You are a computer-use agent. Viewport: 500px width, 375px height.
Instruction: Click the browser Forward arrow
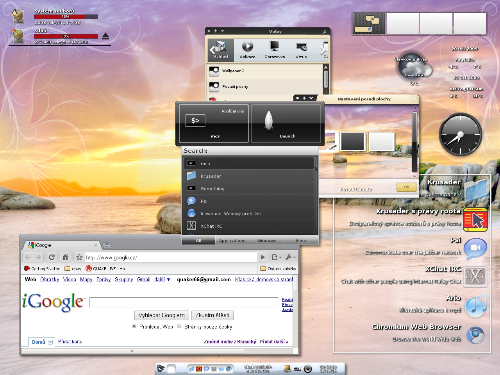pos(39,257)
